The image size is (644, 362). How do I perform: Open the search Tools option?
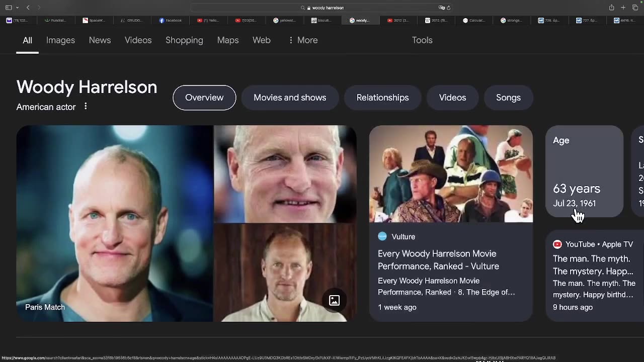tap(422, 40)
